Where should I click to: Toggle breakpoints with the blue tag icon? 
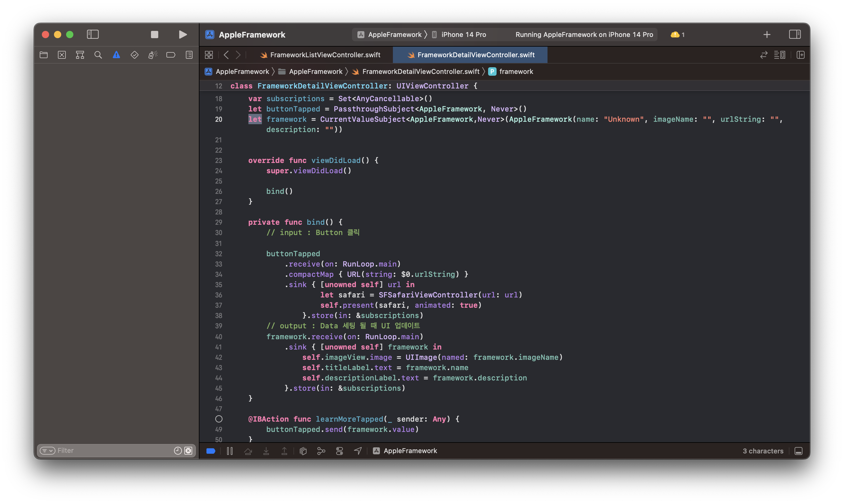(211, 451)
